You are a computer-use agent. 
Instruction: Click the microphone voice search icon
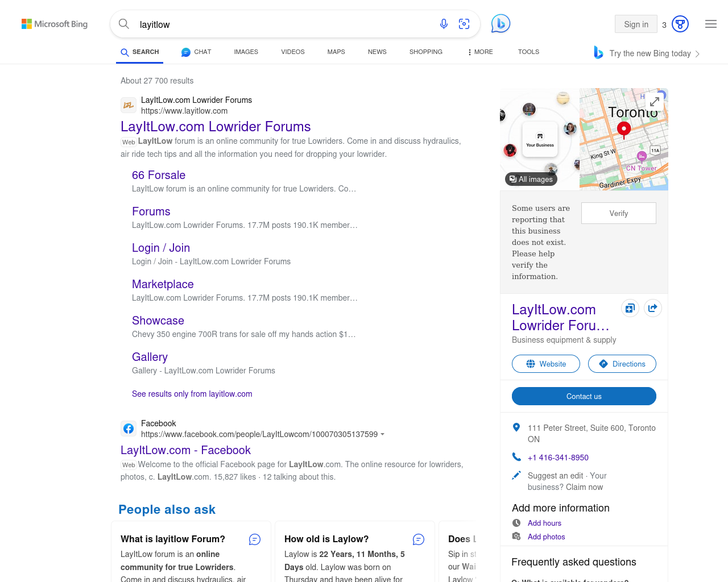click(x=444, y=24)
